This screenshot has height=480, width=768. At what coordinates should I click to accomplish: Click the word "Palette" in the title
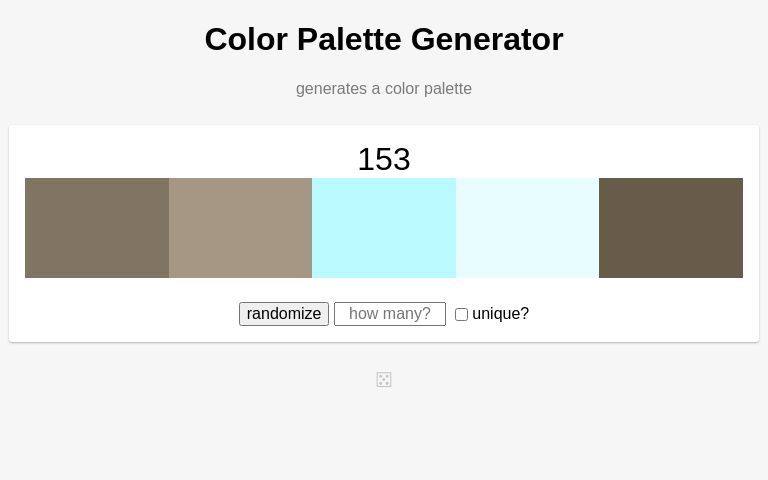(350, 39)
